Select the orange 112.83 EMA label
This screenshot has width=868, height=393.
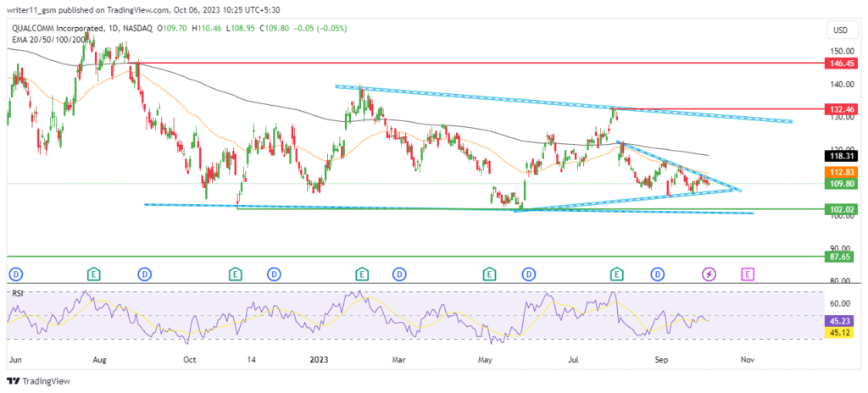coord(843,173)
